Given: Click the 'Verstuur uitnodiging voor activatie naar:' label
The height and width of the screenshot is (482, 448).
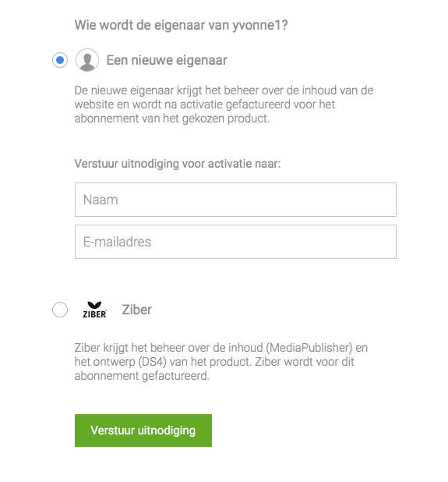Looking at the screenshot, I should point(178,164).
